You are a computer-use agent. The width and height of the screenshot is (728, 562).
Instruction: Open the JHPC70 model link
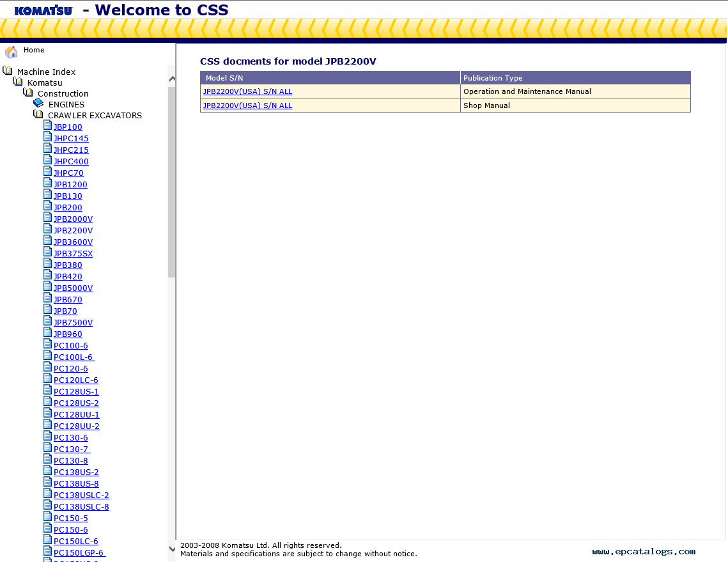(x=68, y=173)
